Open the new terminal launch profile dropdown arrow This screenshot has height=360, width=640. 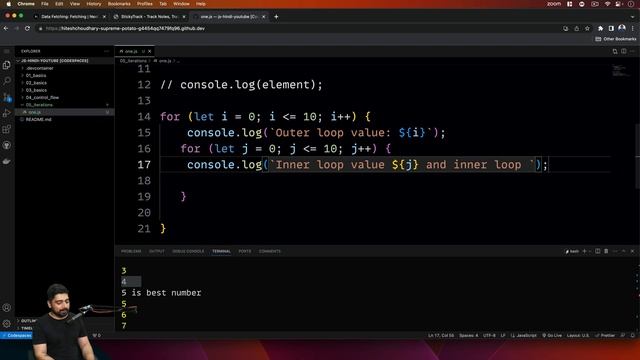[589, 251]
